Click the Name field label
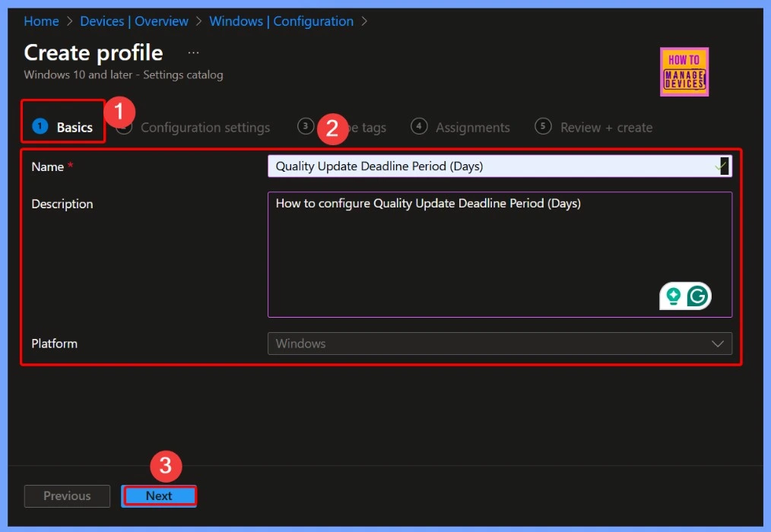 [48, 166]
